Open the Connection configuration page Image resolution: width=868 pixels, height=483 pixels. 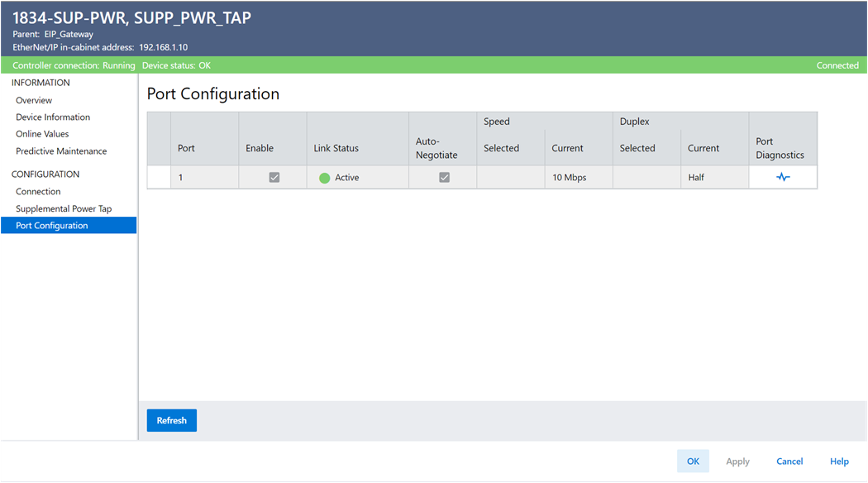(x=38, y=191)
